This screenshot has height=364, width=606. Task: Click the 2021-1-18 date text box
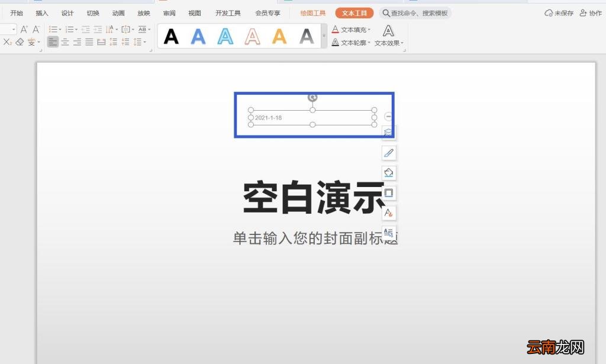pyautogui.click(x=312, y=117)
